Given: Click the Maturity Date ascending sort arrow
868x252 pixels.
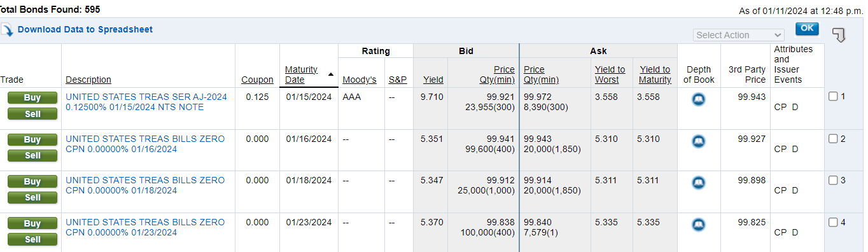Looking at the screenshot, I should click(330, 74).
